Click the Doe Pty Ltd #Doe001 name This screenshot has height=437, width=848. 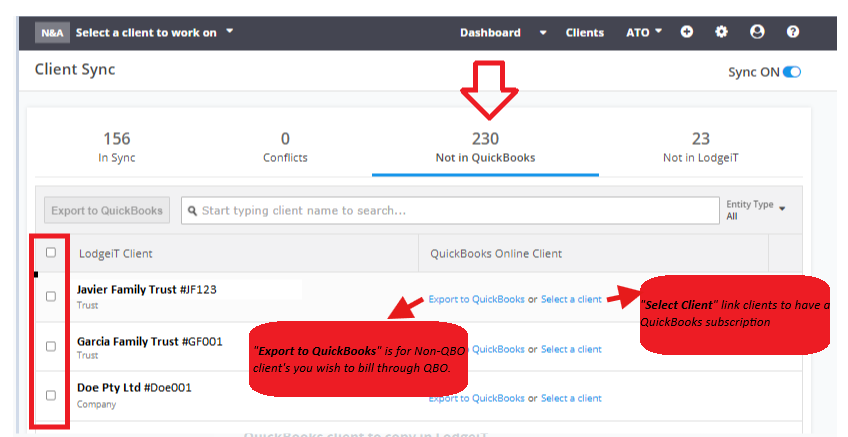[134, 388]
